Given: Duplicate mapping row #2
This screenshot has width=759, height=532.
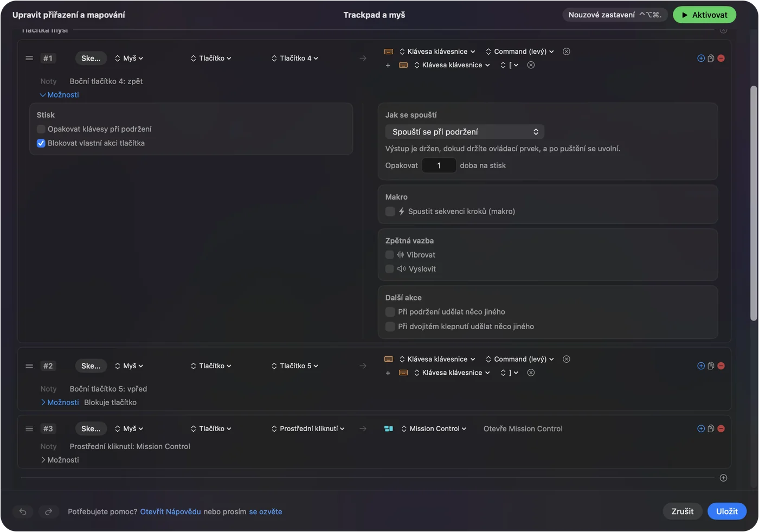Looking at the screenshot, I should [x=711, y=366].
